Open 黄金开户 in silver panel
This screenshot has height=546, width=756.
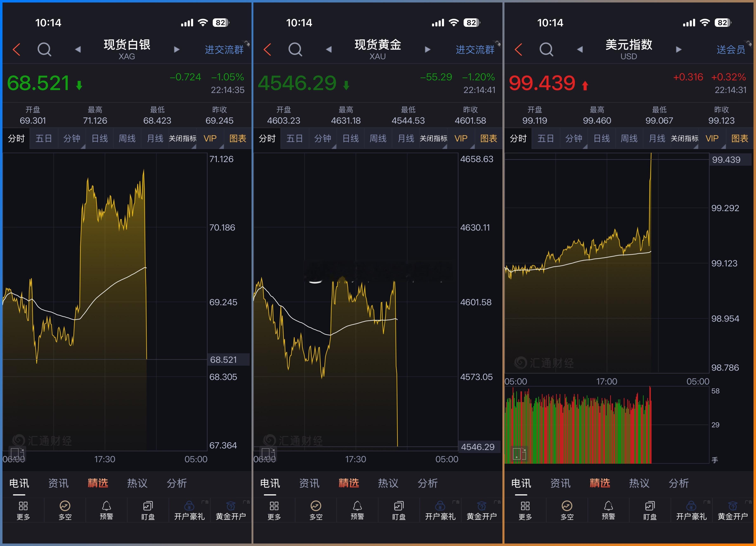coord(231,510)
